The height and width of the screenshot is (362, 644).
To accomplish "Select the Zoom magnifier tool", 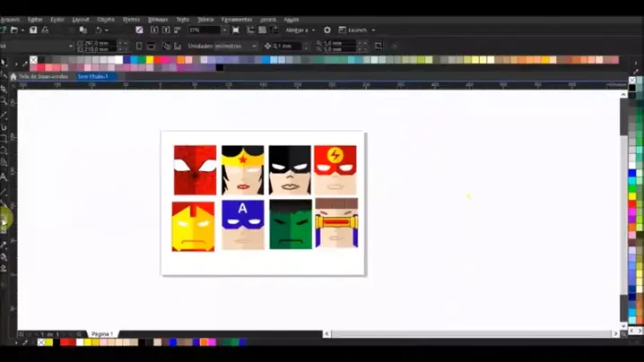I will (4, 100).
